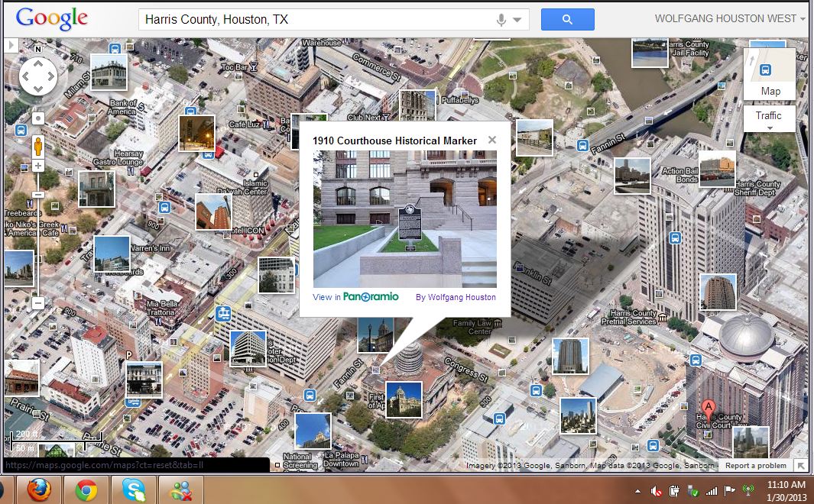Click the A marker at Harris County Civil Court

click(708, 409)
